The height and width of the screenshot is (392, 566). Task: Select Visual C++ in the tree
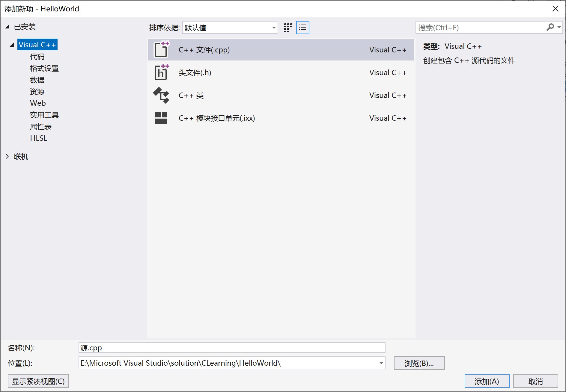(x=37, y=45)
